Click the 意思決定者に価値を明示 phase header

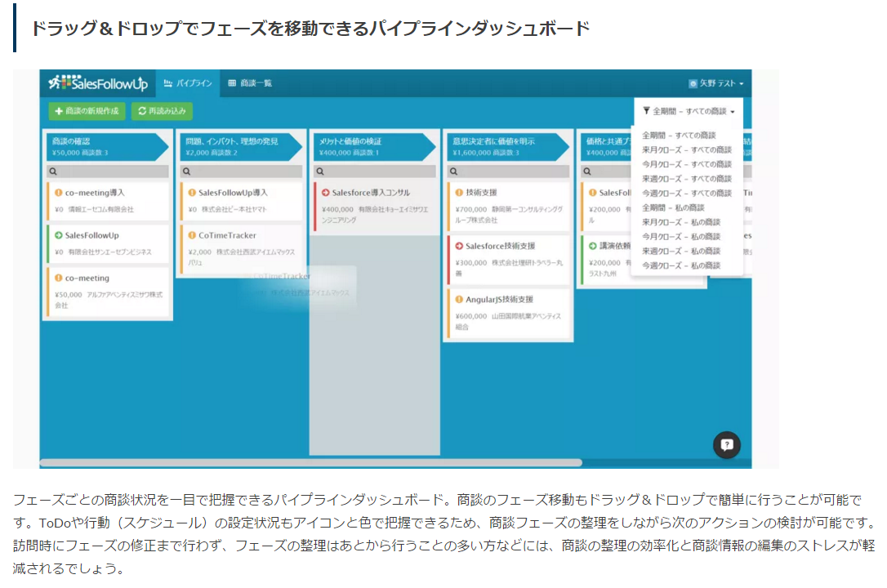[x=508, y=146]
